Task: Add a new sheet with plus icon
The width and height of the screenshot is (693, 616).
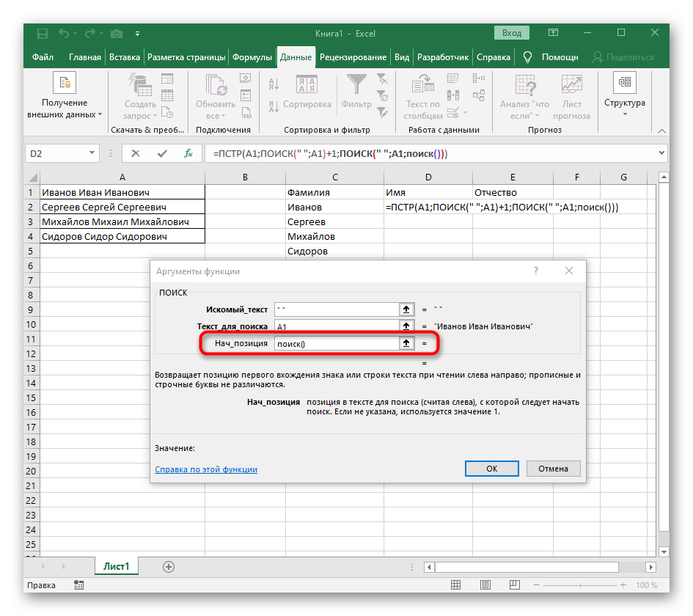Action: [169, 566]
